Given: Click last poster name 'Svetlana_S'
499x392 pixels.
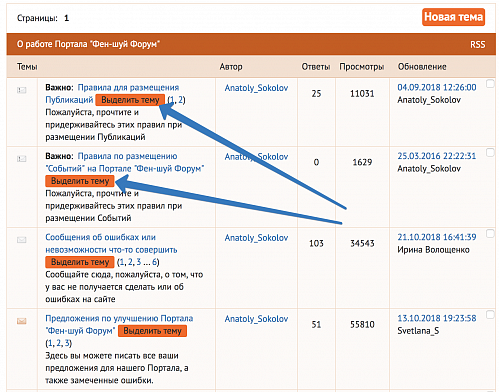Looking at the screenshot, I should point(418,331).
